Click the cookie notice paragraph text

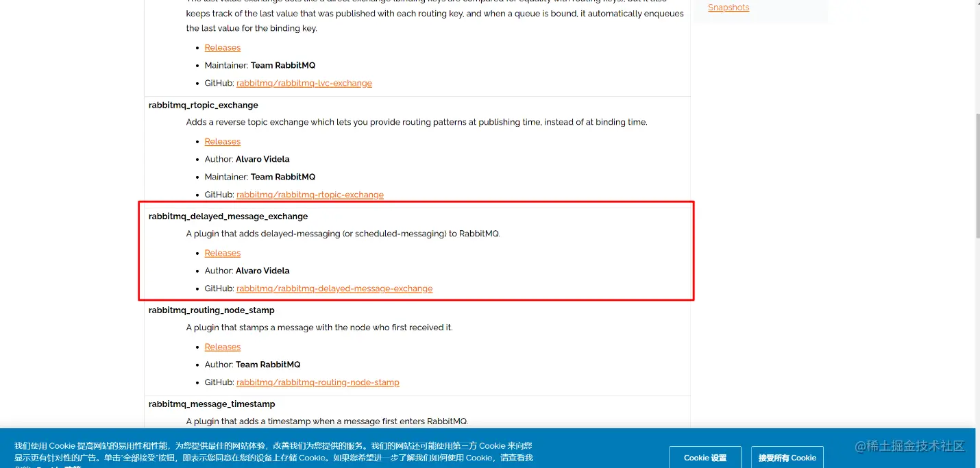click(x=274, y=455)
